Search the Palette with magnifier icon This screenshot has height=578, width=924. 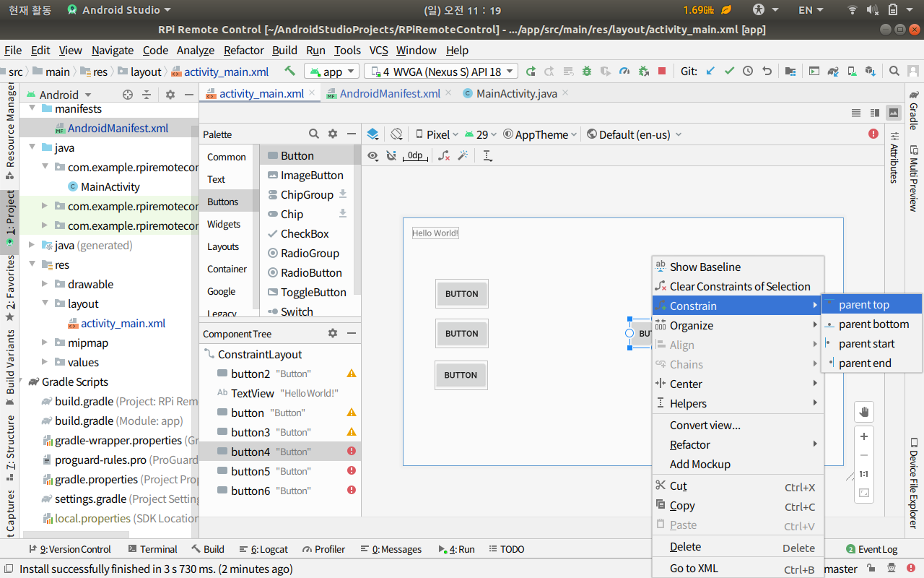pyautogui.click(x=314, y=134)
